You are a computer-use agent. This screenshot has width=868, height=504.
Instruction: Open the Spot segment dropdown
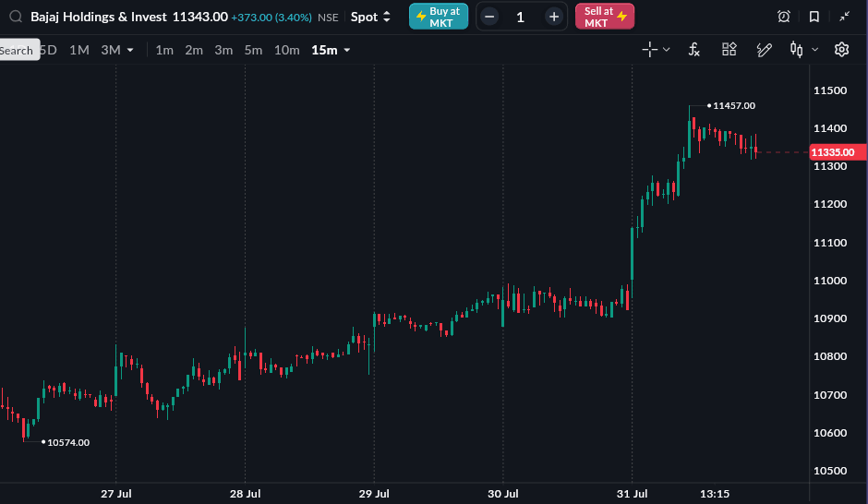tap(370, 17)
